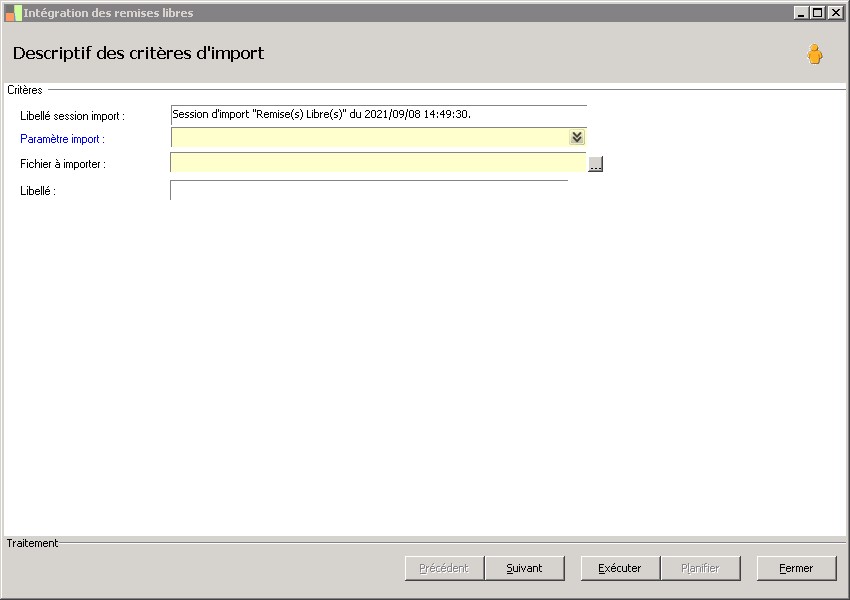
Task: Click the application icon in title bar
Action: pos(14,13)
